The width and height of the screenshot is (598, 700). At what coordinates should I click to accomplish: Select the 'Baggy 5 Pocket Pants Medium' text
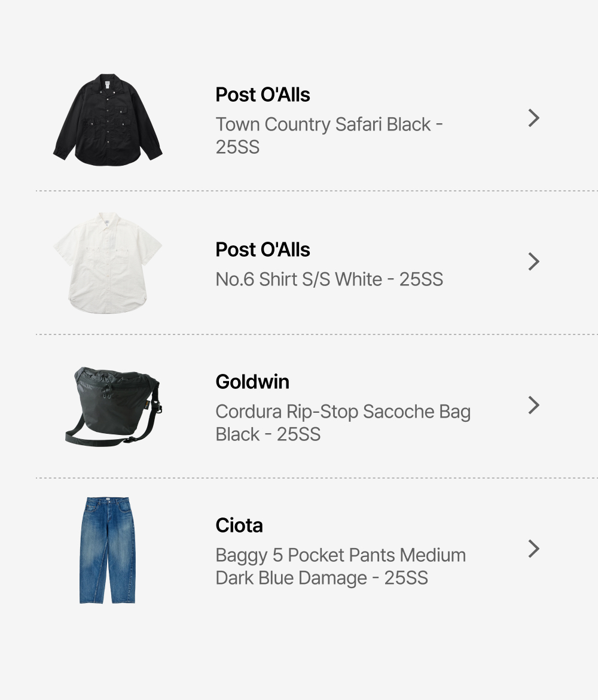click(340, 555)
